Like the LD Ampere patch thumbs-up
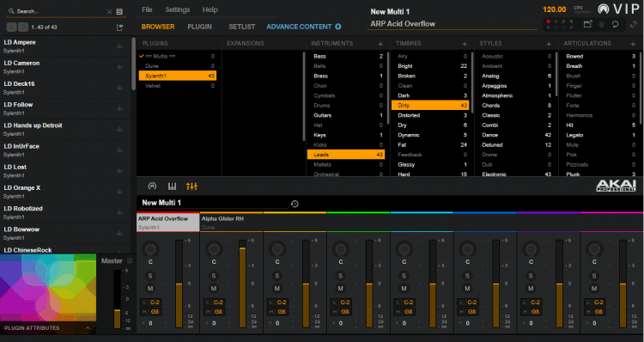The height and width of the screenshot is (342, 644). [x=119, y=46]
